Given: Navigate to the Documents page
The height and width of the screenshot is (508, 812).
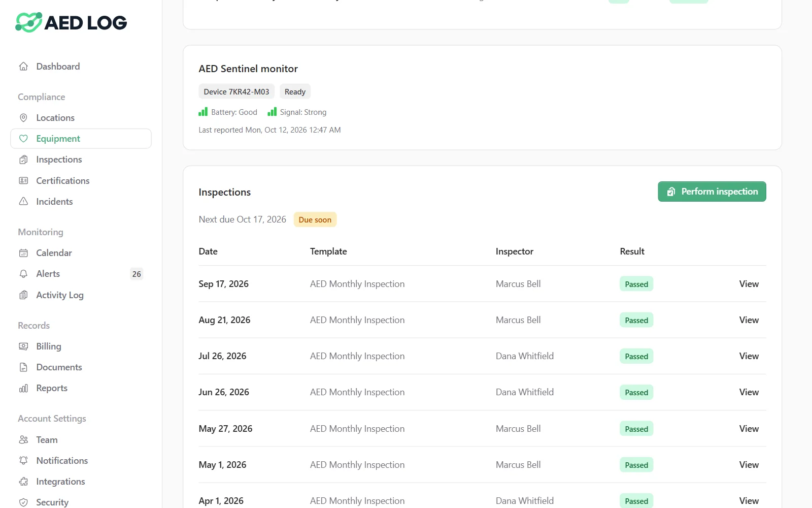Looking at the screenshot, I should [81, 367].
